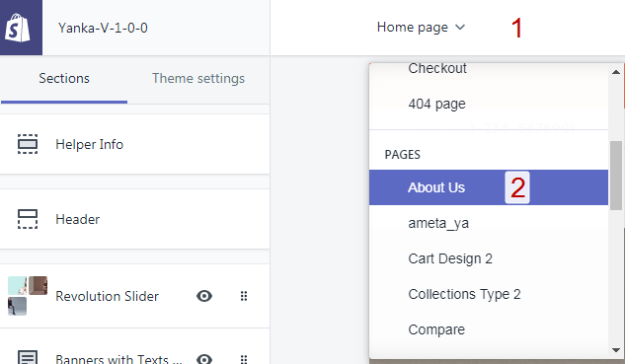Switch to the Sections tab

[64, 79]
